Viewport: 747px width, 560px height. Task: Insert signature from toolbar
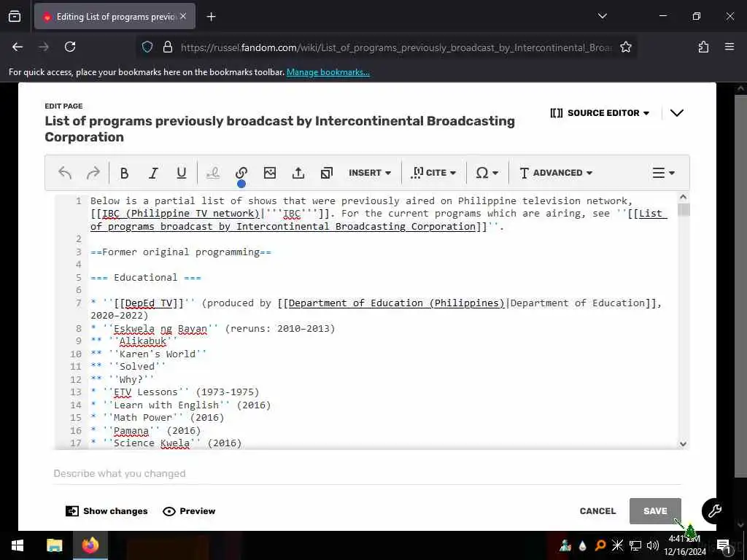[x=213, y=173]
